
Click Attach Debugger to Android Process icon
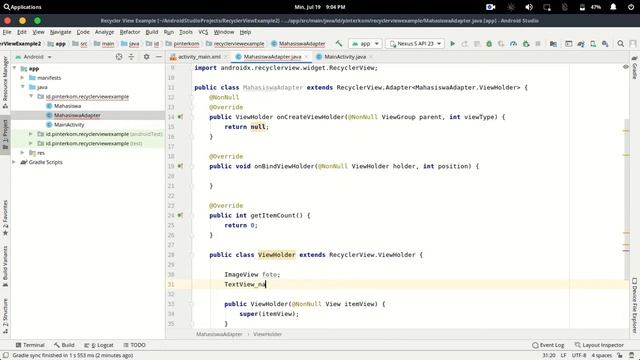526,44
